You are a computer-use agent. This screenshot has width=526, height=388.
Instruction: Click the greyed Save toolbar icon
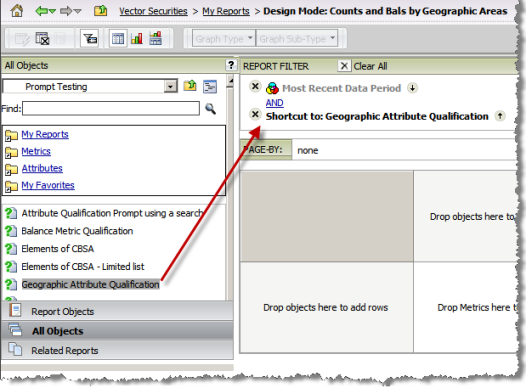(x=60, y=39)
